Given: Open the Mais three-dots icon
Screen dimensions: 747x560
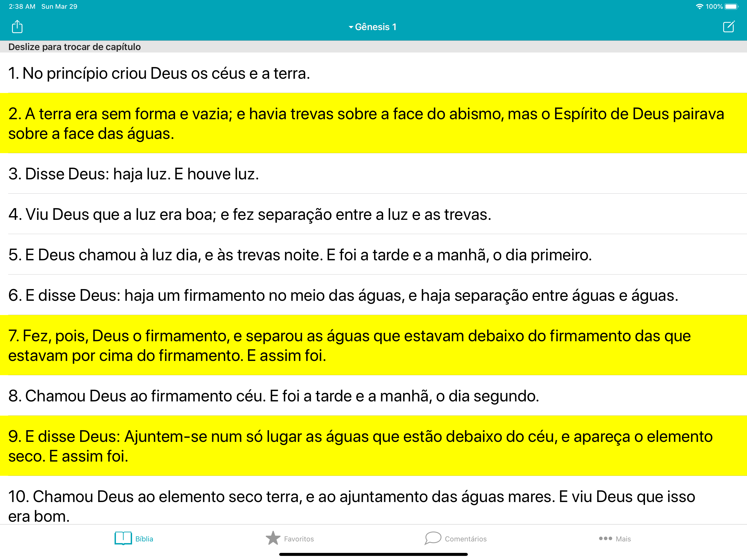Looking at the screenshot, I should pos(605,538).
